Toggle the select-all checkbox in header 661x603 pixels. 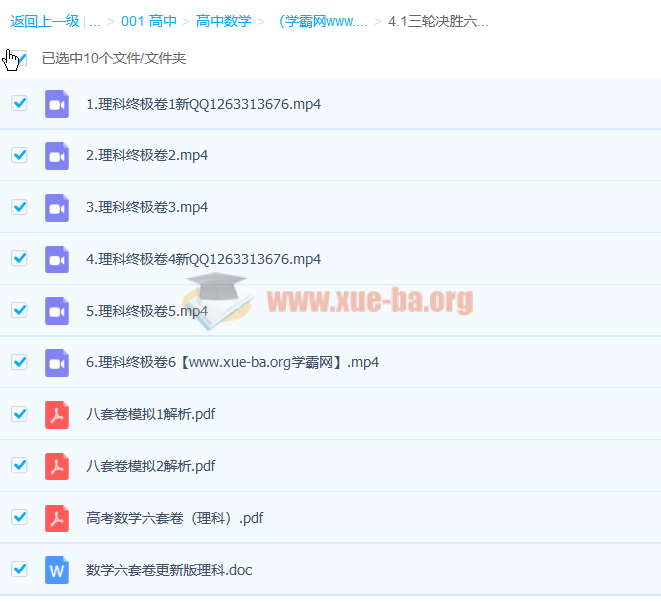click(19, 58)
